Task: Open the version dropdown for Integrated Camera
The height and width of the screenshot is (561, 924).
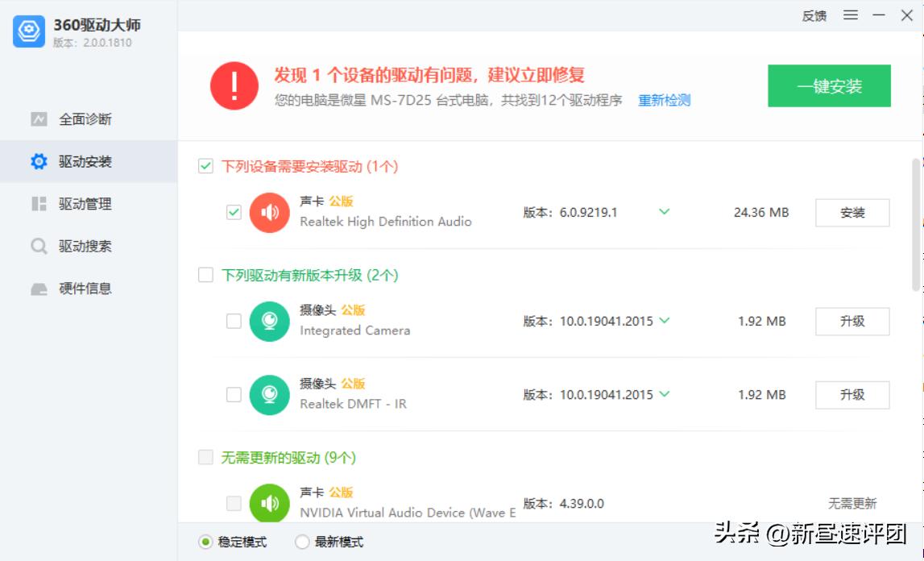Action: tap(664, 320)
